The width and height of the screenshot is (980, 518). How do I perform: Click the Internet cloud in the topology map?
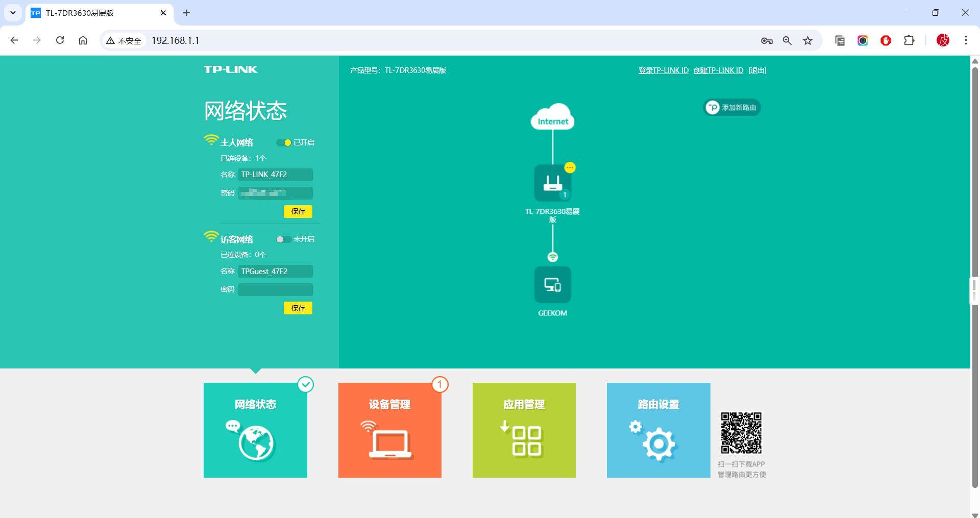pyautogui.click(x=553, y=117)
